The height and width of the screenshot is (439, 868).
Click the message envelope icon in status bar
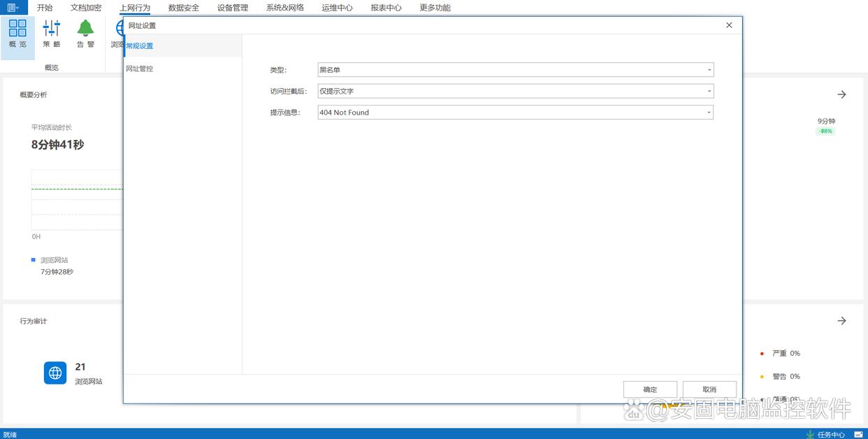tap(858, 434)
